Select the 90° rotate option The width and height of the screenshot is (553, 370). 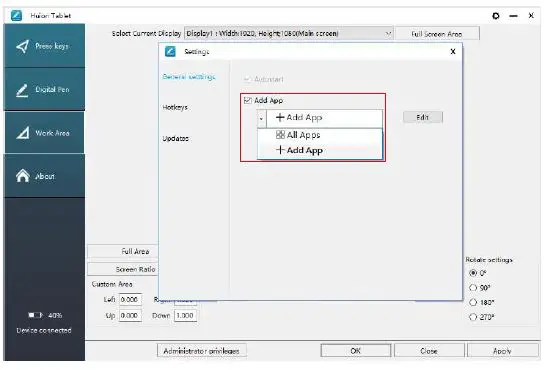point(473,288)
